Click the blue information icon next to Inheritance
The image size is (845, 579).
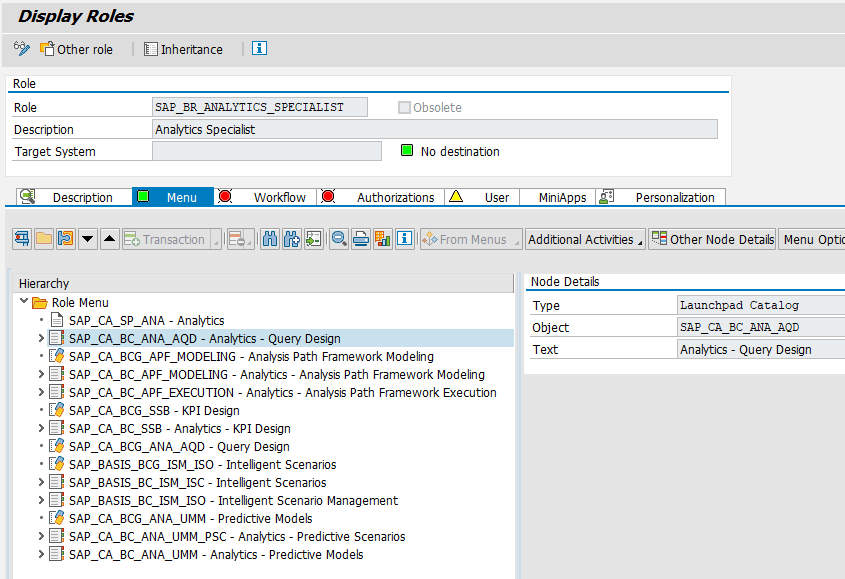pos(259,48)
